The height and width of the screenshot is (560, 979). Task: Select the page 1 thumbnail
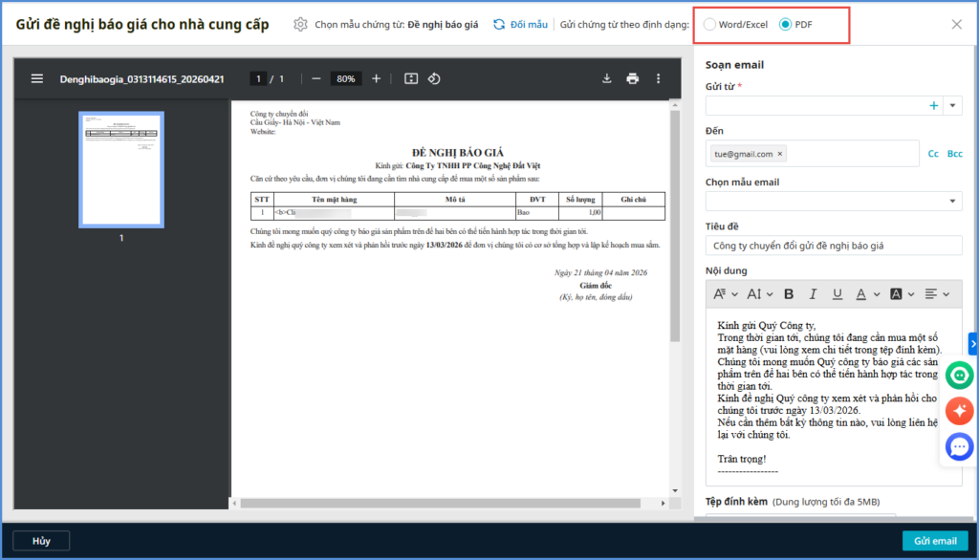tap(120, 169)
